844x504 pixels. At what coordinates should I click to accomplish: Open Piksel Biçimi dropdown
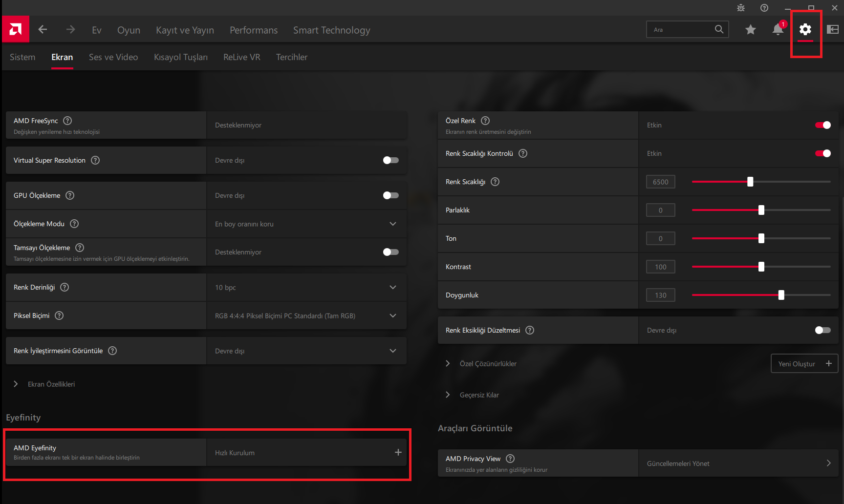307,315
